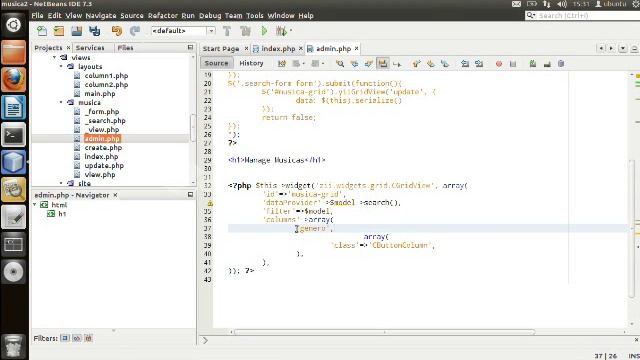Toggle Highlight Search in editor toolbar
Screen dimensions: 640x360
click(383, 64)
